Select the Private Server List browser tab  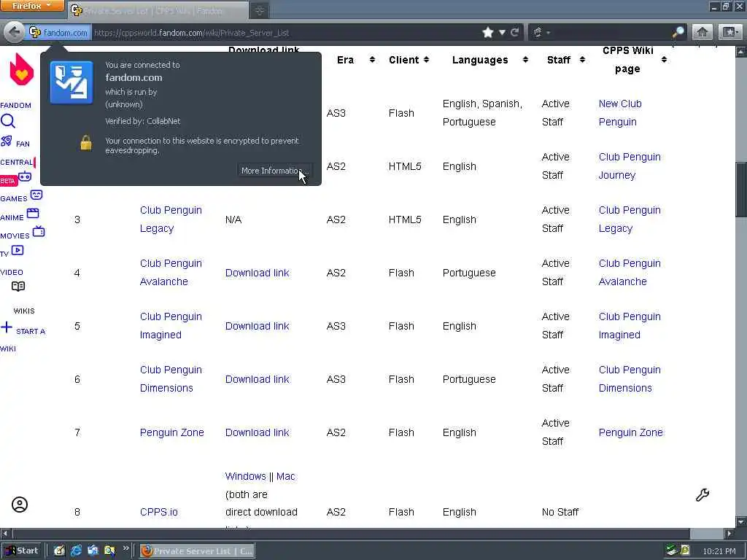point(158,10)
